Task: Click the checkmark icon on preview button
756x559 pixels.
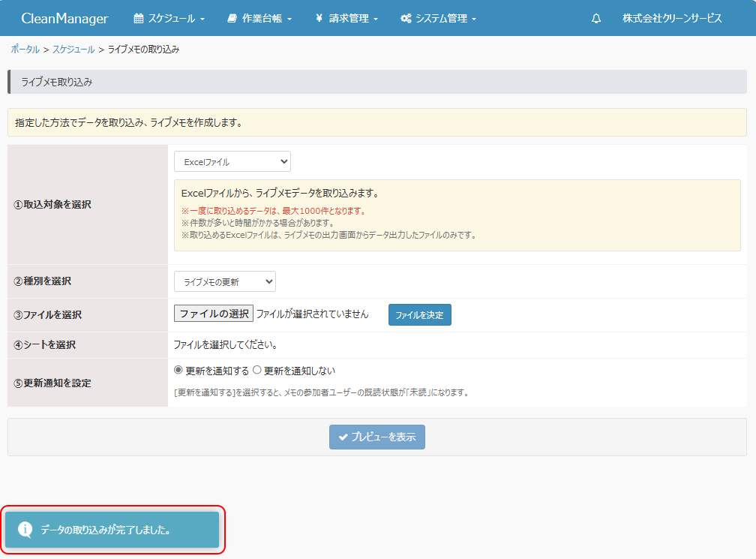Action: click(343, 437)
